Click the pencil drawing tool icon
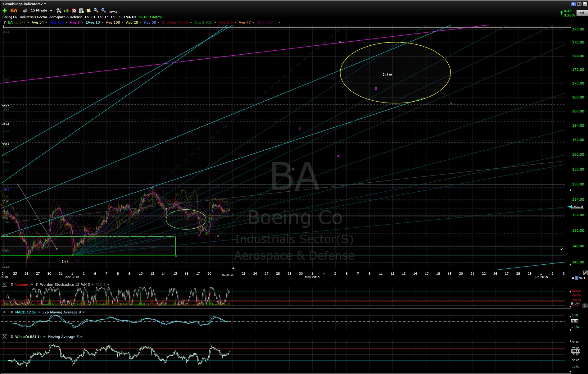 585,273
